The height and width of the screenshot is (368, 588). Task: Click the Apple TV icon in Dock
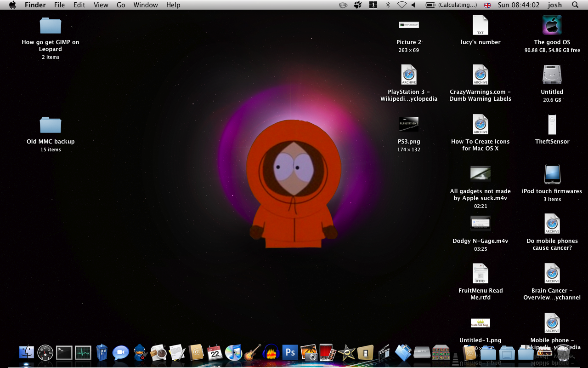tap(422, 353)
